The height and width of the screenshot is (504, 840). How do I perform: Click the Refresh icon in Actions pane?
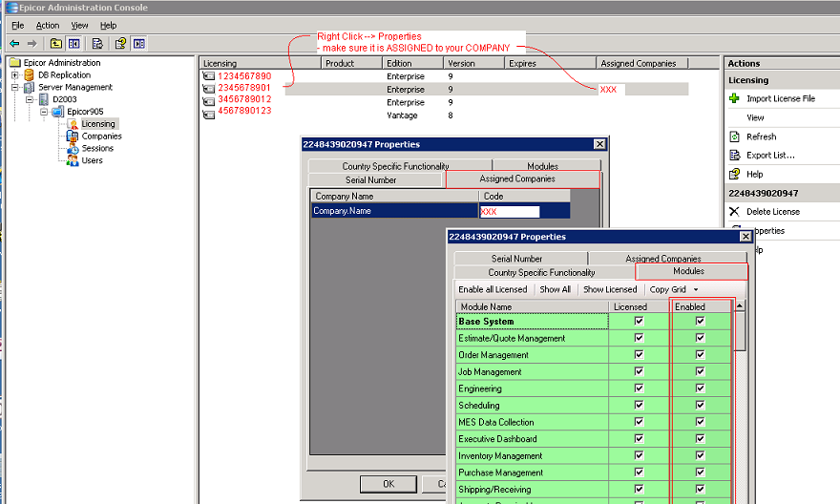click(734, 136)
